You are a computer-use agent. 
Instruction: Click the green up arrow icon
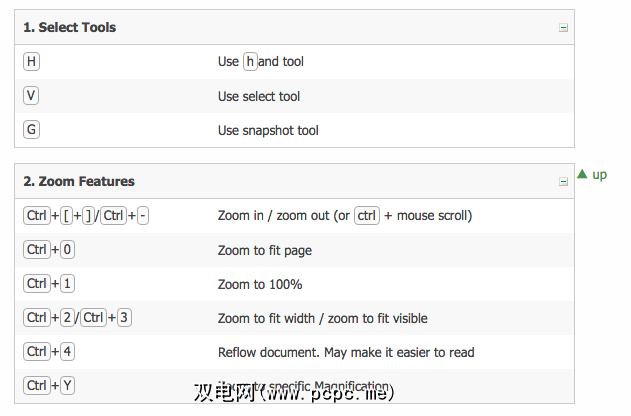(x=582, y=174)
